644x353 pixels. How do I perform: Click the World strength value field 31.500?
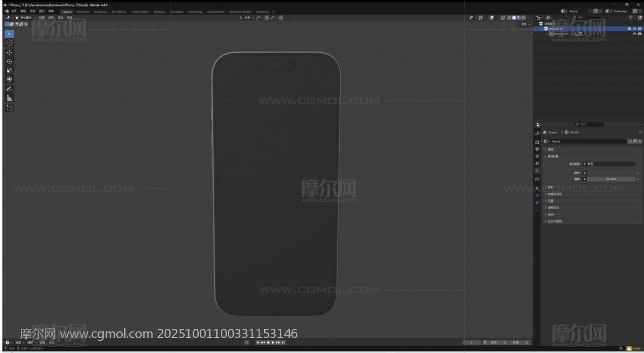click(x=611, y=179)
